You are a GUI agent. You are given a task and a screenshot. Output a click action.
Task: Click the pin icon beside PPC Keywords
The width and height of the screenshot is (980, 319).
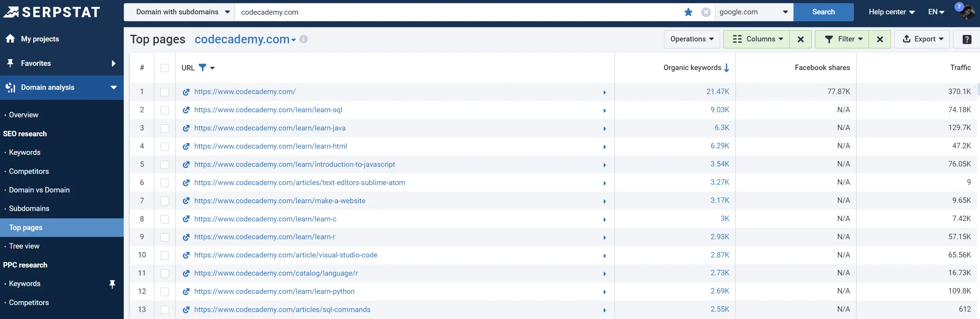point(112,284)
